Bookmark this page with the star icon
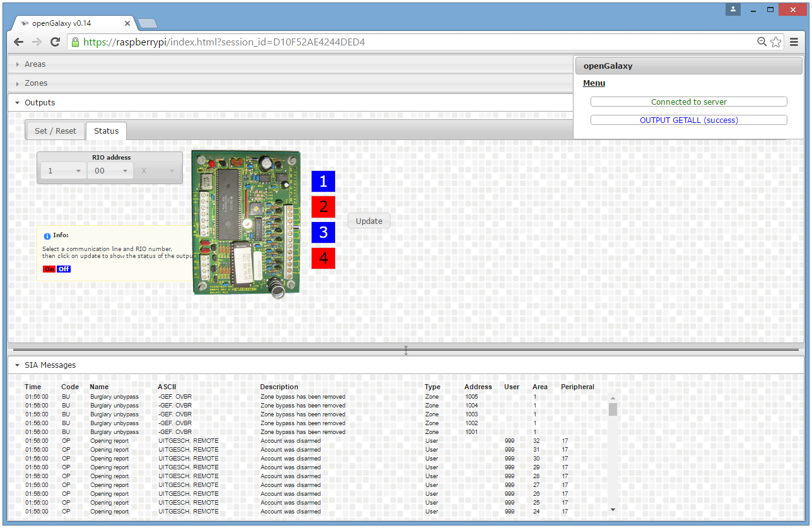 click(775, 42)
